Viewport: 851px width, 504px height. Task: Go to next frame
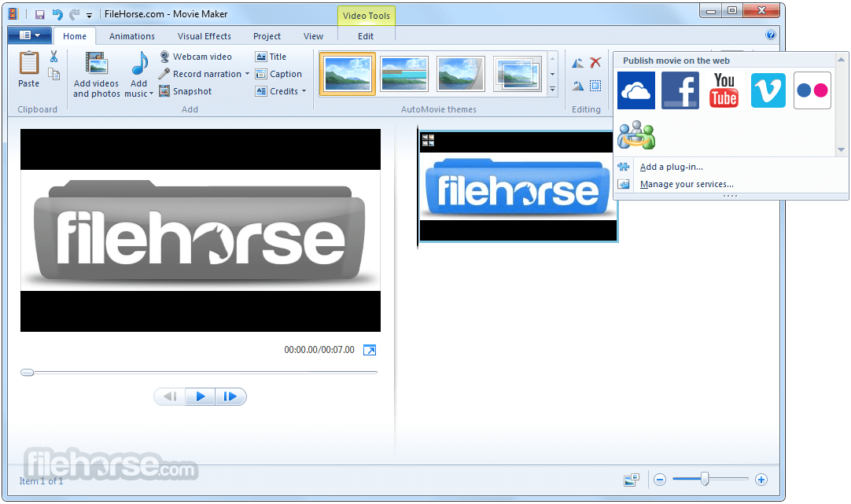point(230,396)
